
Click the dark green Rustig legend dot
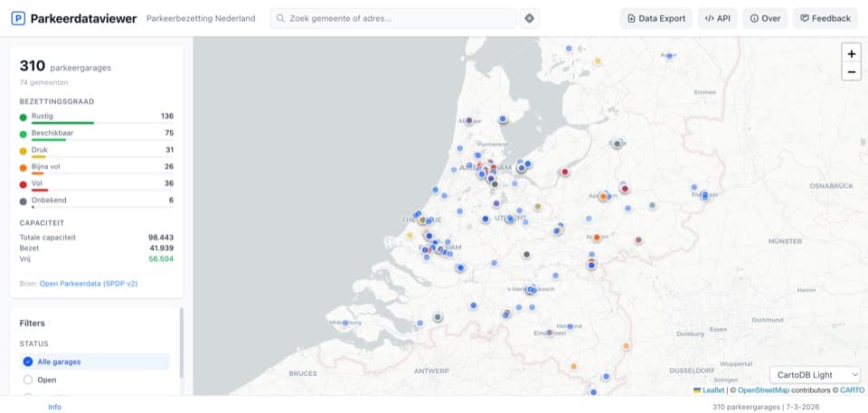click(x=24, y=117)
